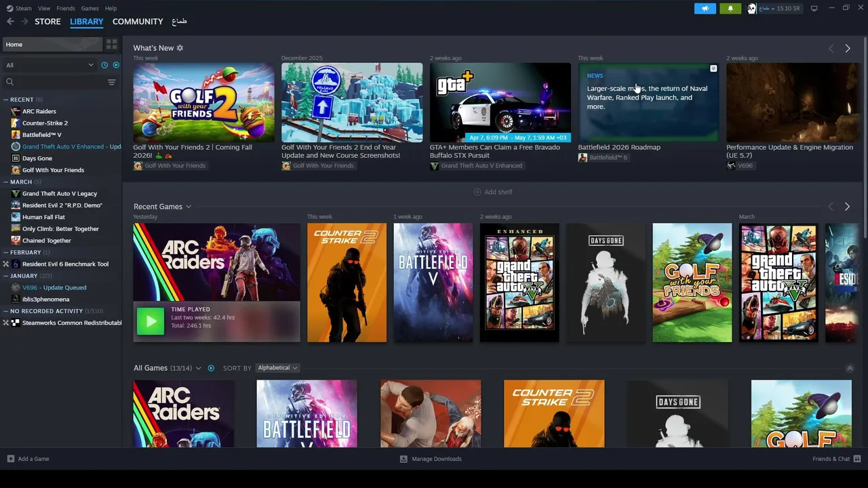Go back with the left navigation arrow
This screenshot has width=868, height=488.
(10, 22)
